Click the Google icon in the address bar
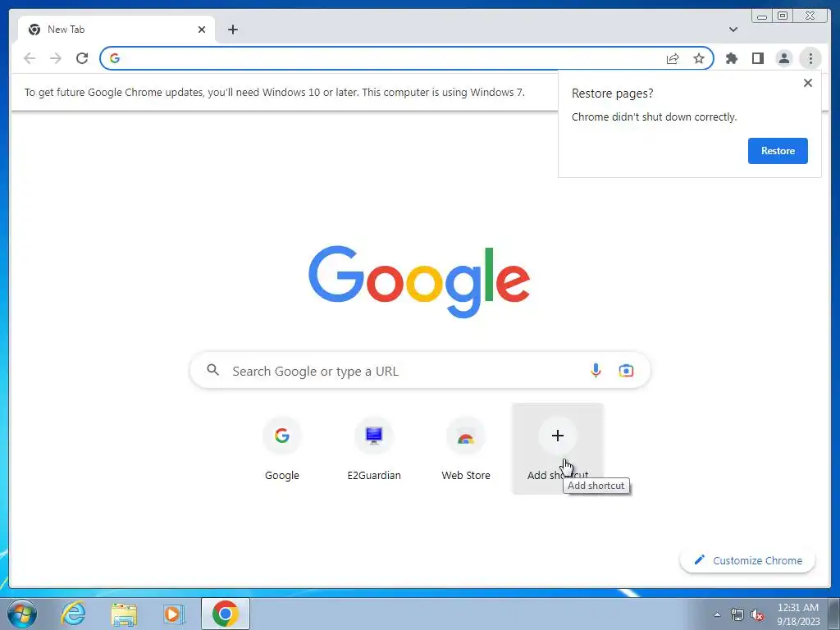This screenshot has width=840, height=630. pos(115,58)
